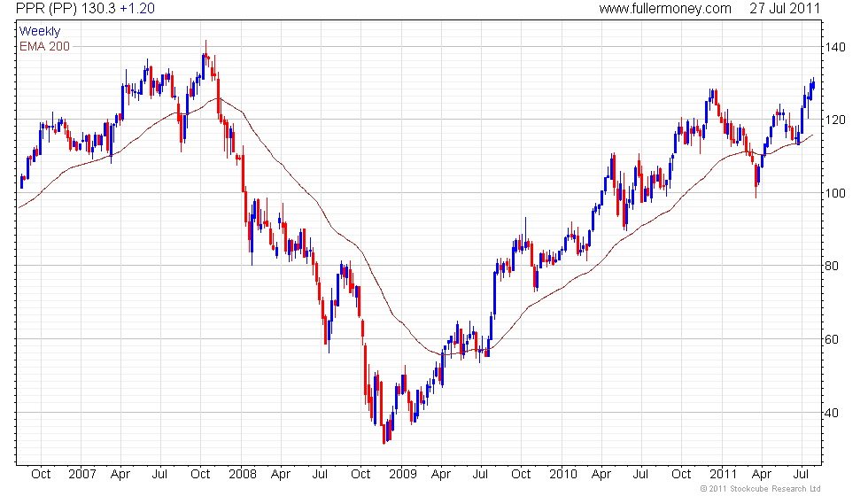Click the 2011 year axis label
The image size is (868, 496).
click(x=723, y=475)
